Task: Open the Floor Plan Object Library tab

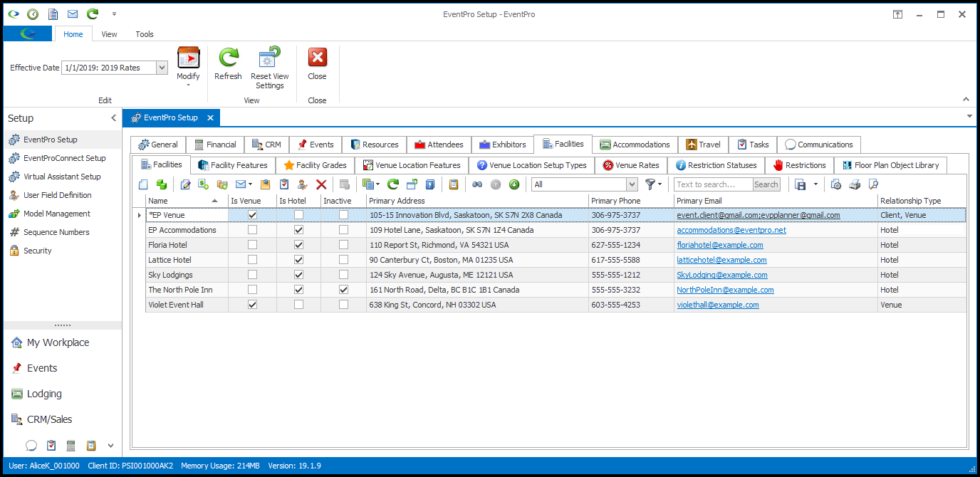Action: [x=890, y=165]
